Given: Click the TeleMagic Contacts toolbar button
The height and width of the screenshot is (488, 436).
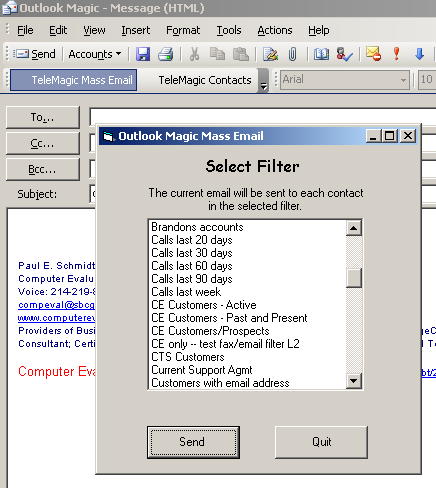Looking at the screenshot, I should pos(205,80).
